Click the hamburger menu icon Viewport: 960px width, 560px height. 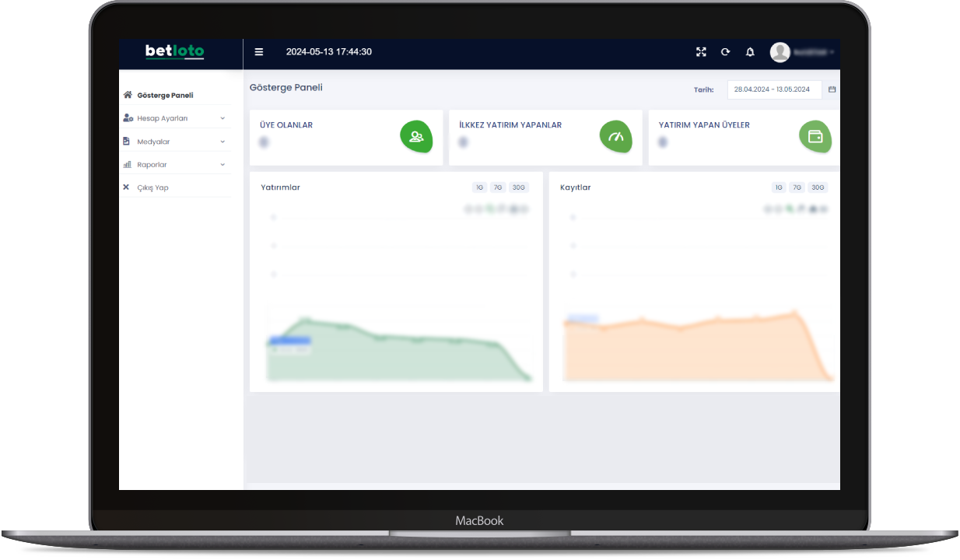259,52
